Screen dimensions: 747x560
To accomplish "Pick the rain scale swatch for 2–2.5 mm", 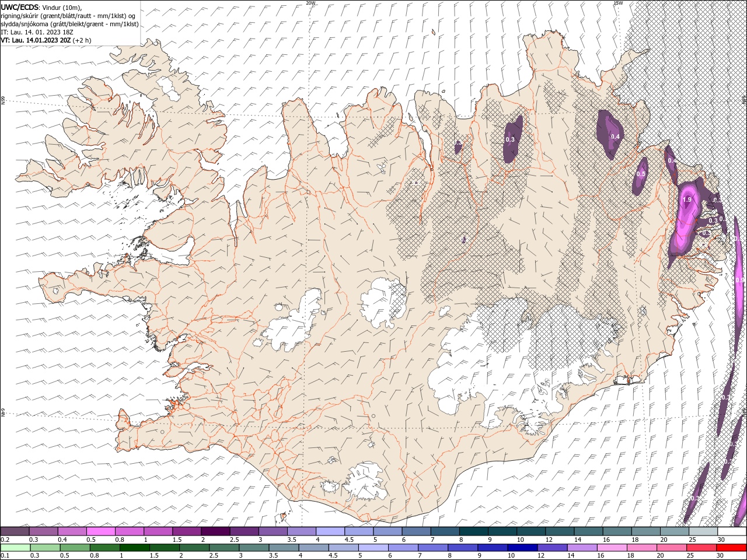I will 194,548.
